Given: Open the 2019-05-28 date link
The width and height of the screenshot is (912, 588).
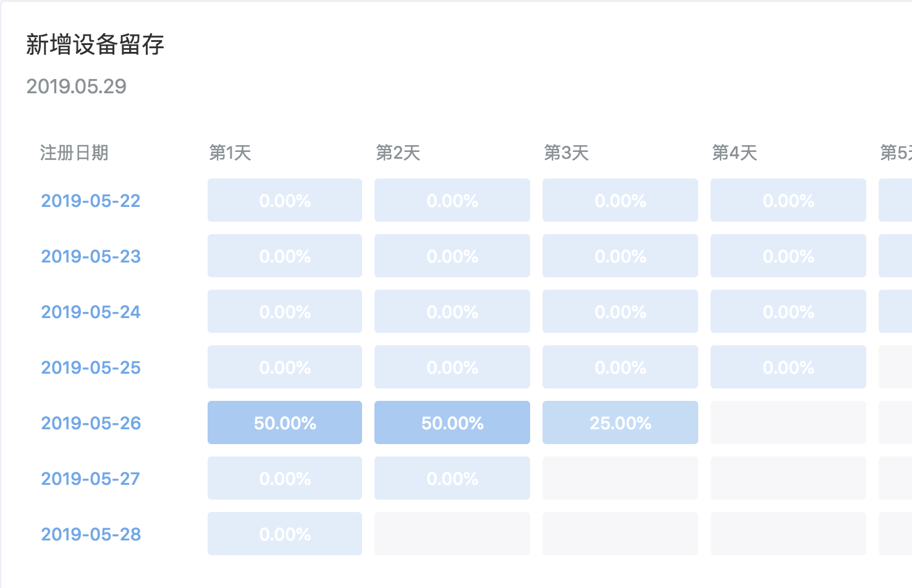Looking at the screenshot, I should [x=91, y=534].
